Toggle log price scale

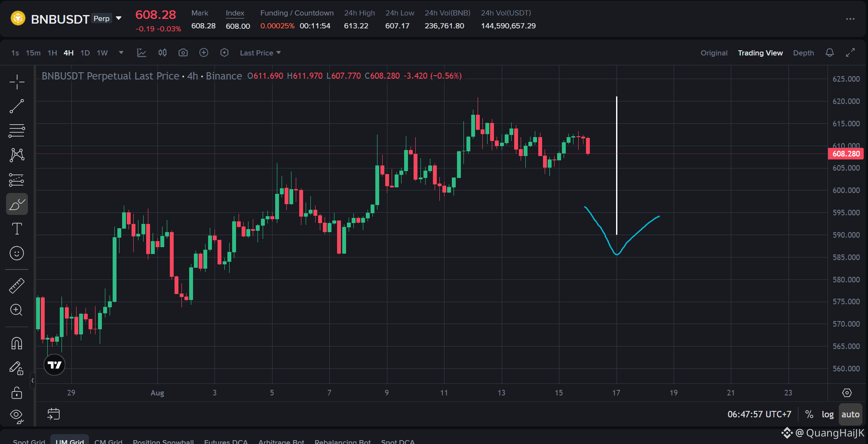pos(828,414)
